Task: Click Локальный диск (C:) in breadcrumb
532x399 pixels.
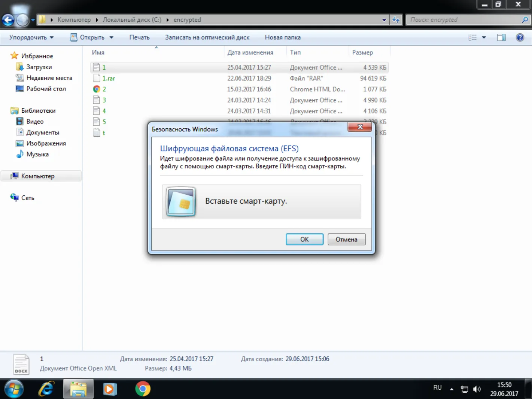Action: (x=132, y=20)
